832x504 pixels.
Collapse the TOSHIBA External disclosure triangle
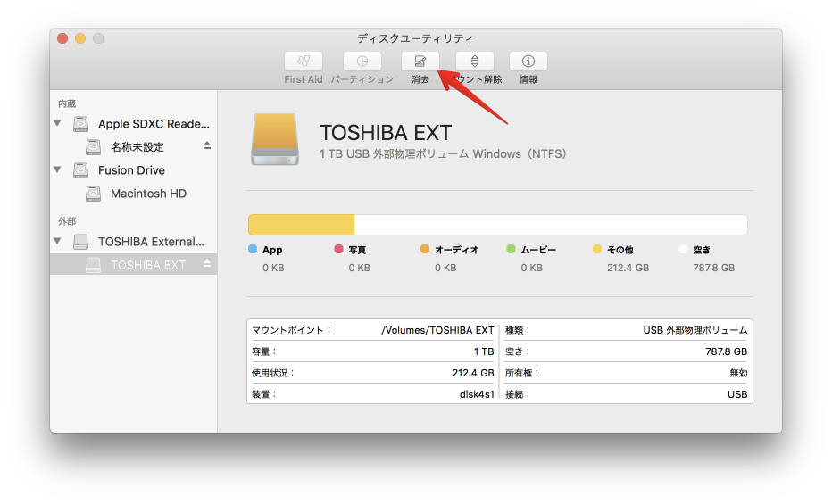click(x=57, y=241)
